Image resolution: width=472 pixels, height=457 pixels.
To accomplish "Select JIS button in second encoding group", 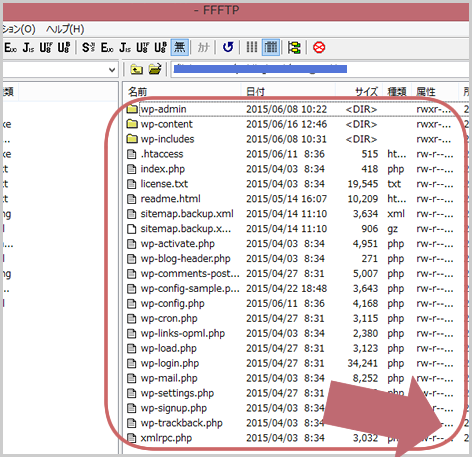I will pyautogui.click(x=125, y=48).
